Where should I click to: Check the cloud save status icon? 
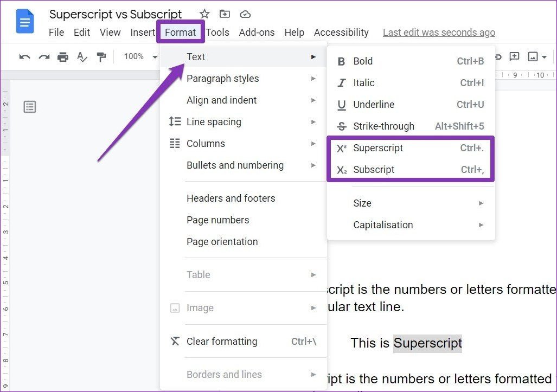tap(245, 14)
